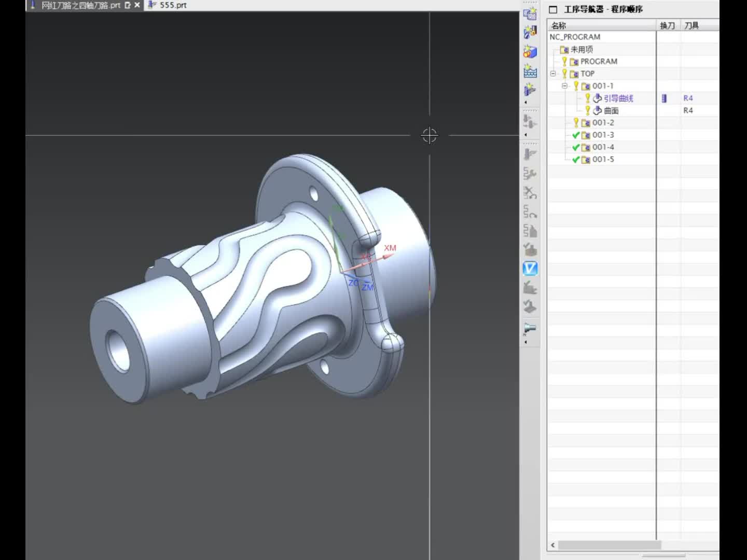Click the 刀具 column header
747x560 pixels.
click(x=700, y=25)
